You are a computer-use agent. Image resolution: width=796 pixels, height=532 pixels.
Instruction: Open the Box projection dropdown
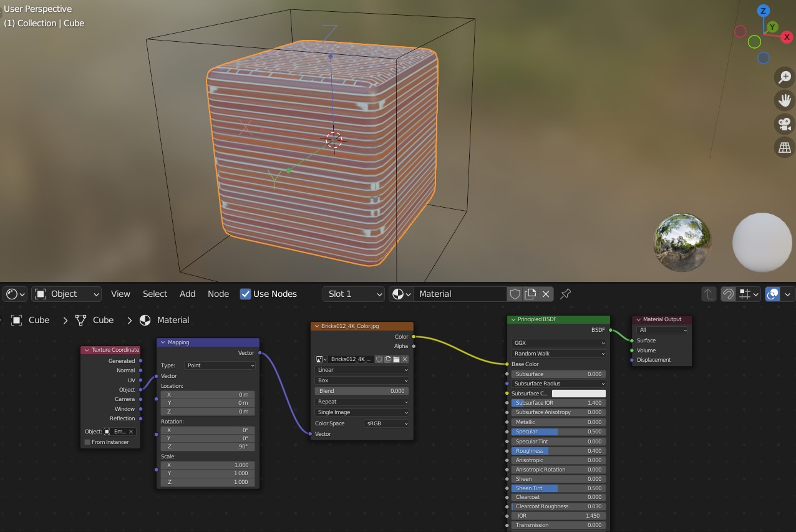tap(362, 380)
